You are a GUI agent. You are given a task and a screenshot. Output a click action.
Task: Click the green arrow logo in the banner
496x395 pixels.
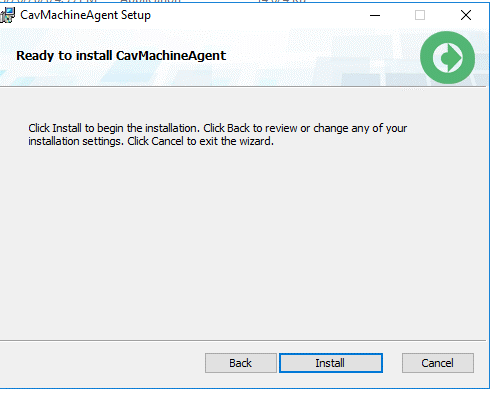(447, 57)
